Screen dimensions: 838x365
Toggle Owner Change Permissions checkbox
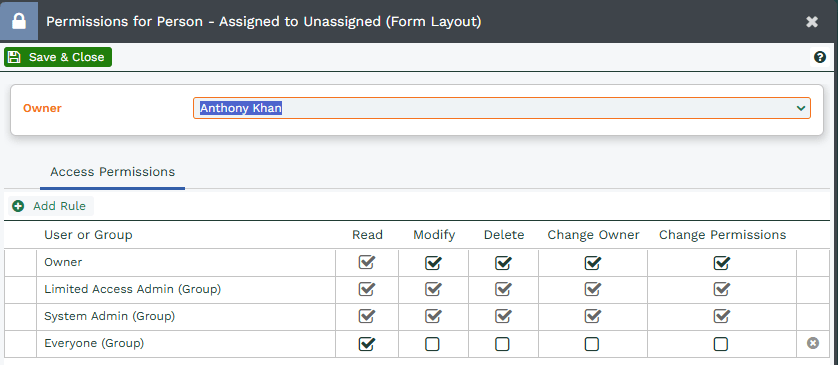721,262
